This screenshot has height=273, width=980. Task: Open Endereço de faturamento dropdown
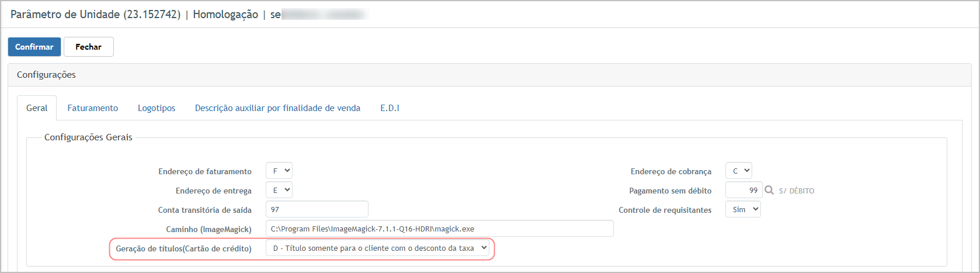click(279, 171)
